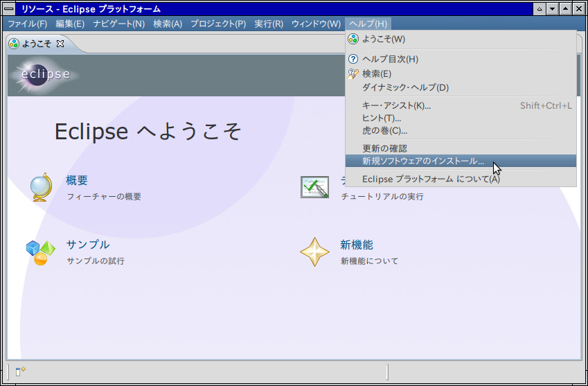Image resolution: width=588 pixels, height=386 pixels.
Task: Click サンプルの試行 description text
Action: 96,261
